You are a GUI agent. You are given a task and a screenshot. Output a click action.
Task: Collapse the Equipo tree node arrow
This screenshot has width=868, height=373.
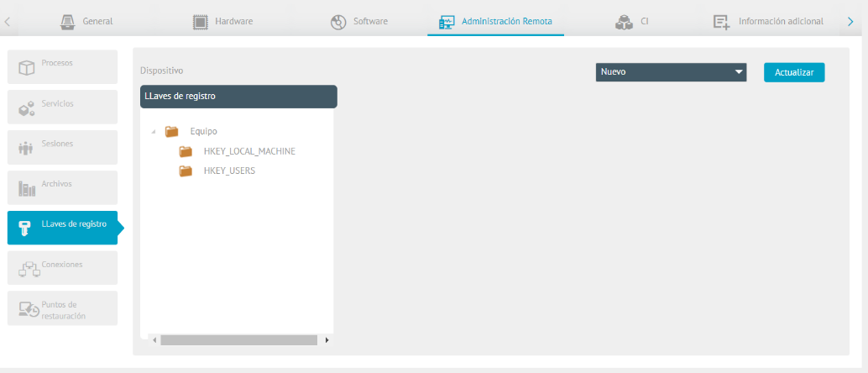point(153,131)
